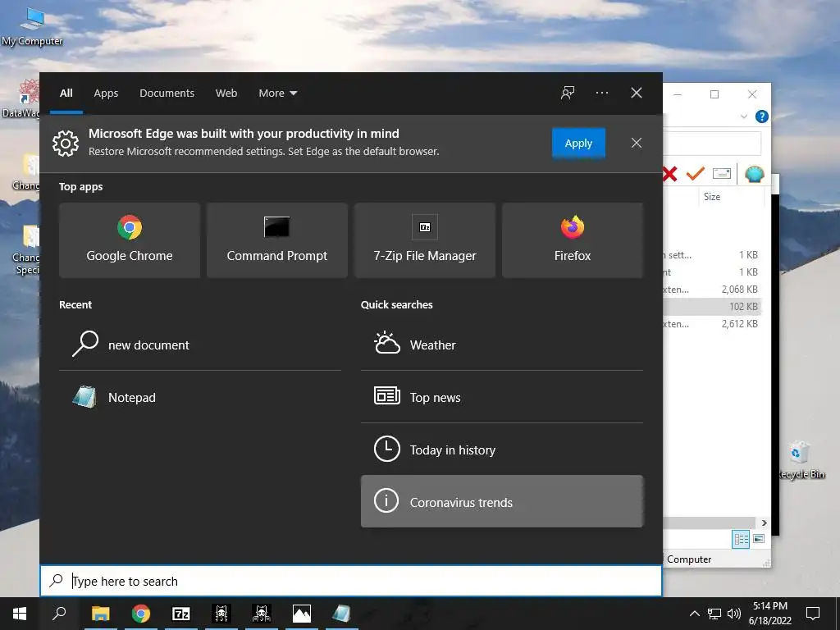Switch to the All search tab
The width and height of the screenshot is (840, 630).
click(66, 94)
